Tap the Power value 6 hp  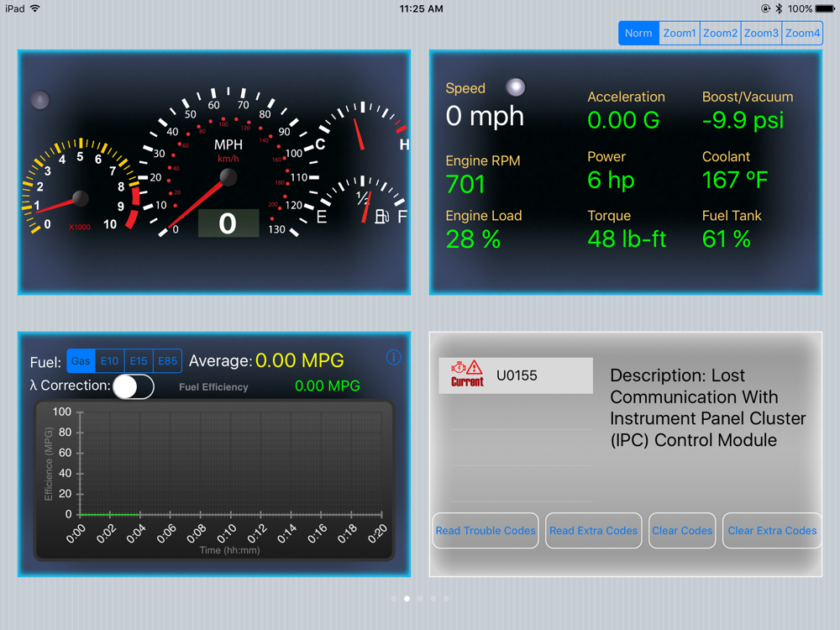click(611, 180)
